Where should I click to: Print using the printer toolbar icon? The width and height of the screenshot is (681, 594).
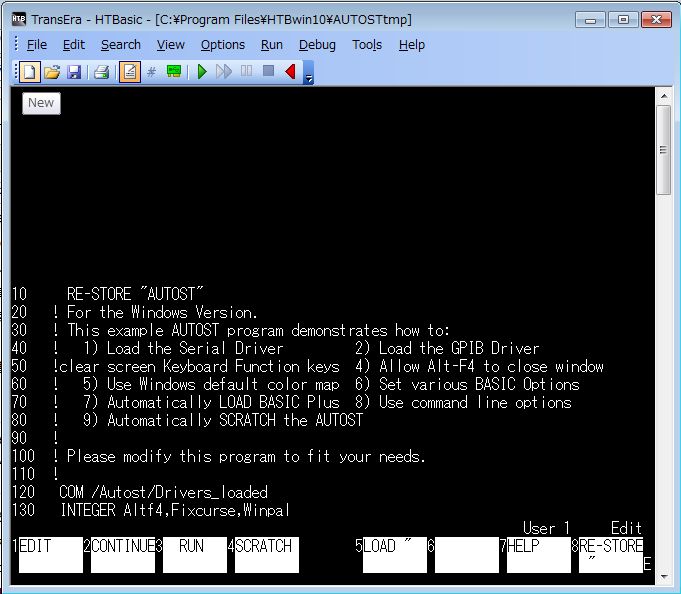tap(102, 72)
